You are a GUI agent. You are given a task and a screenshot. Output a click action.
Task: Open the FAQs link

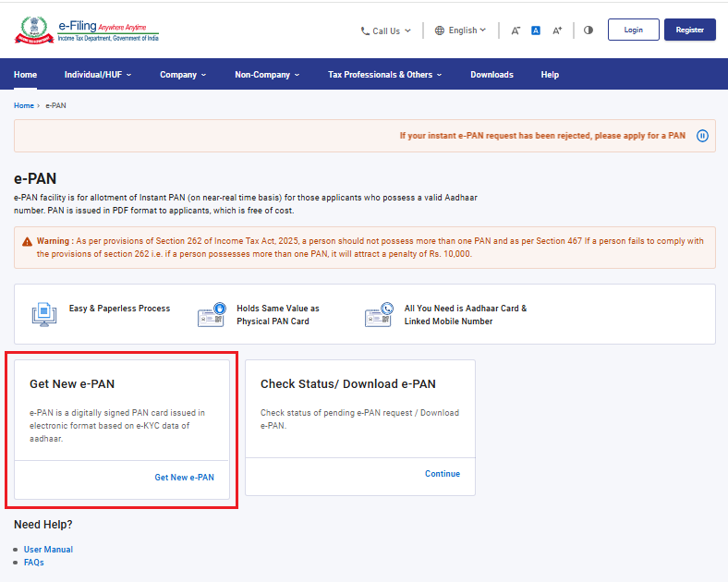coord(34,563)
